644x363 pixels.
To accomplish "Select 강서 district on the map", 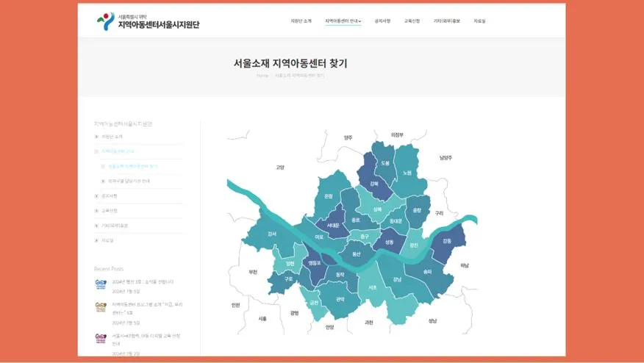I will pos(272,234).
